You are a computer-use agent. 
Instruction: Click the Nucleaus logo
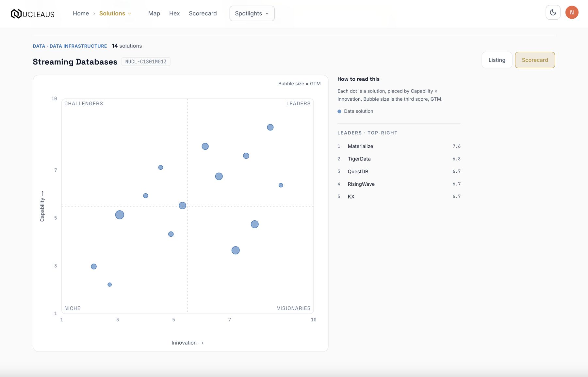tap(32, 14)
